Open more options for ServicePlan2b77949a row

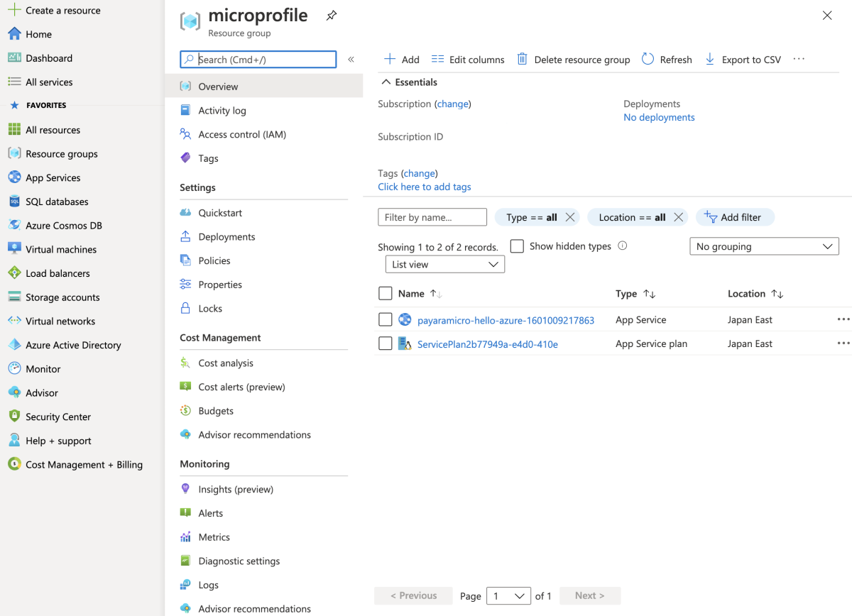[x=843, y=343]
